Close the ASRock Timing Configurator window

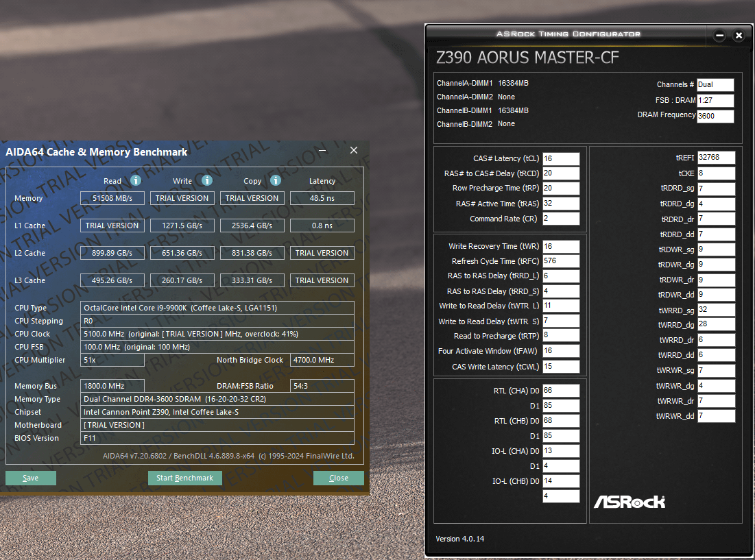(739, 35)
